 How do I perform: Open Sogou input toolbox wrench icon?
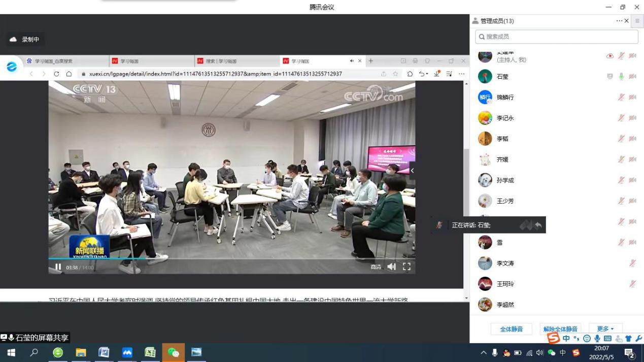click(638, 339)
